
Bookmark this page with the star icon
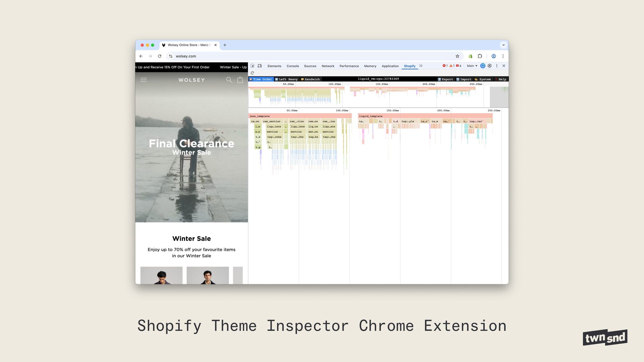[x=457, y=56]
